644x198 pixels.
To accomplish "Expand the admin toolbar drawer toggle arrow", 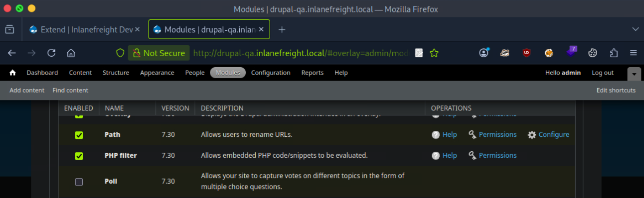I will click(634, 74).
